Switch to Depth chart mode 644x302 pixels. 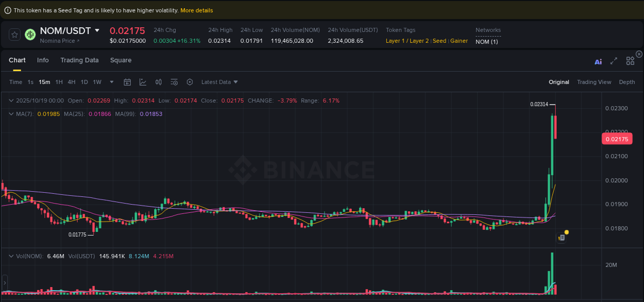[x=626, y=82]
